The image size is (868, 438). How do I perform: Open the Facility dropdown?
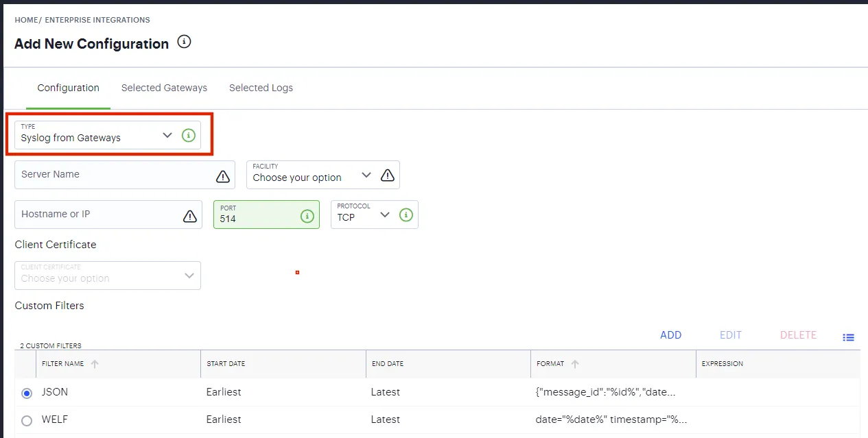click(323, 175)
